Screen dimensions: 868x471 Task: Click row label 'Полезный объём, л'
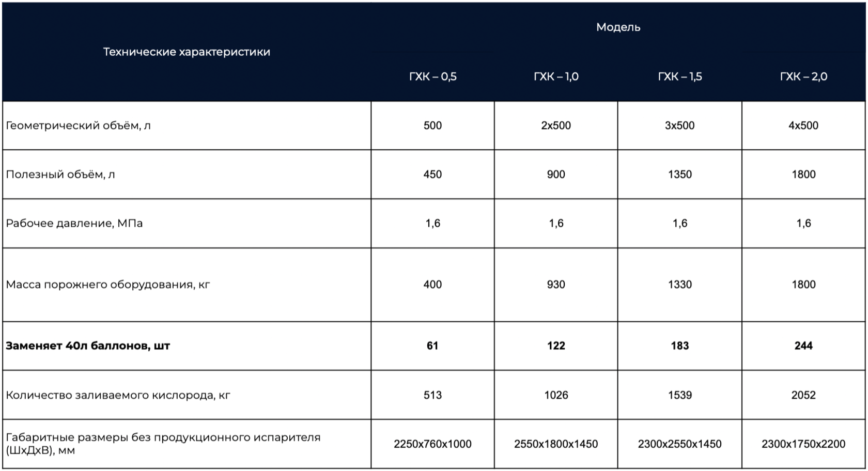(60, 175)
